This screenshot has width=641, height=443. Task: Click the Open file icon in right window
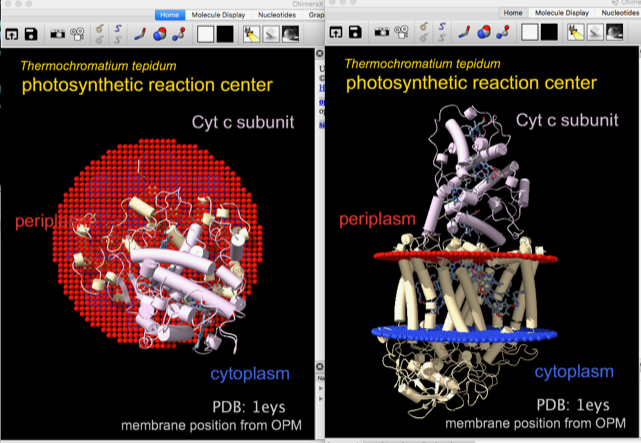336,34
